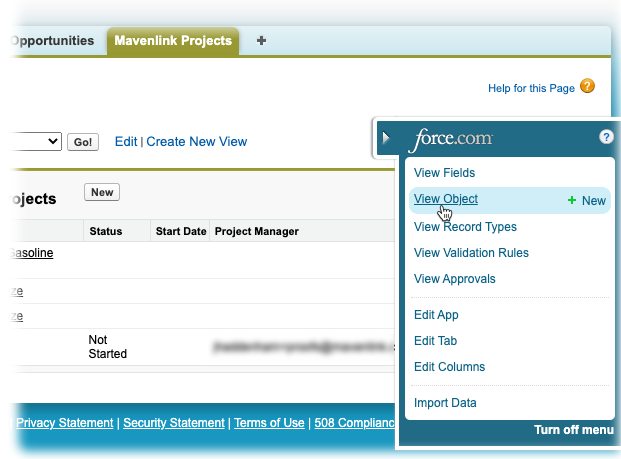Choose Edit App in the menu
Image resolution: width=621 pixels, height=459 pixels.
click(436, 315)
